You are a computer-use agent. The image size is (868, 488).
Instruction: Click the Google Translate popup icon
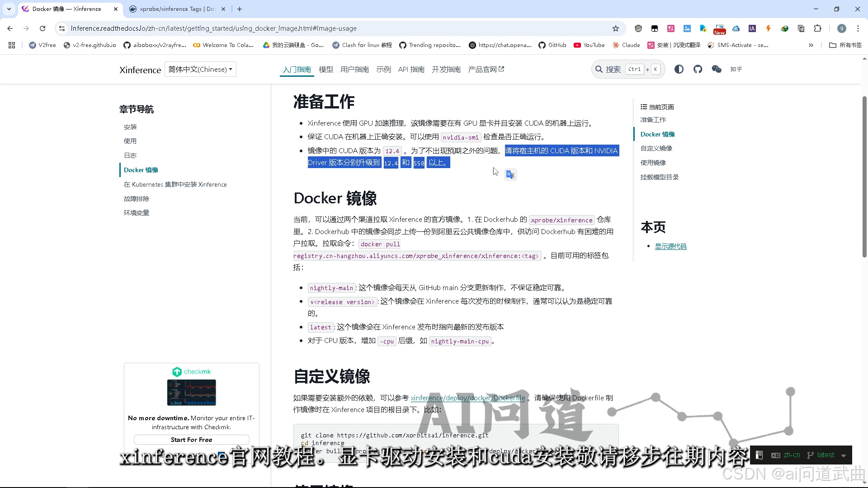(510, 174)
